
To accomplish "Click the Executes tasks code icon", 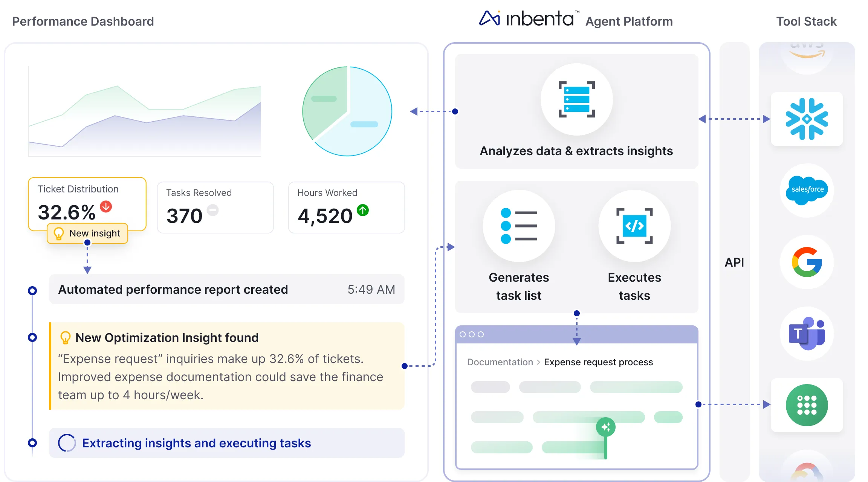I will [634, 226].
